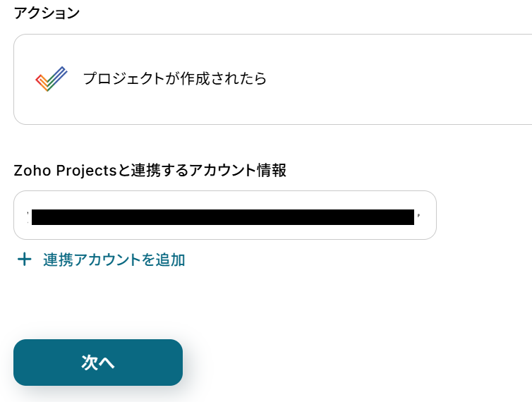Click the 次 character on the next button

(90, 363)
